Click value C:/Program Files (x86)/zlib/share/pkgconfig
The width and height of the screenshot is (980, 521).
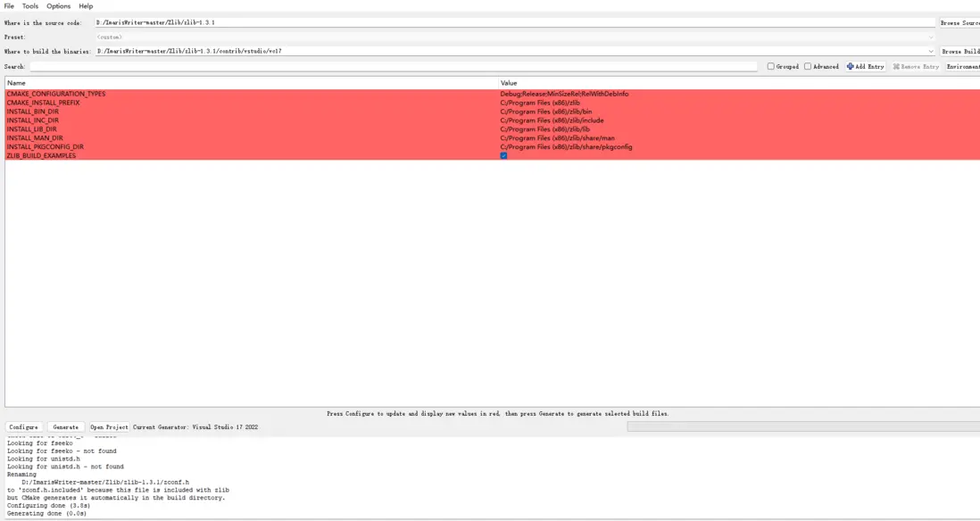[566, 147]
